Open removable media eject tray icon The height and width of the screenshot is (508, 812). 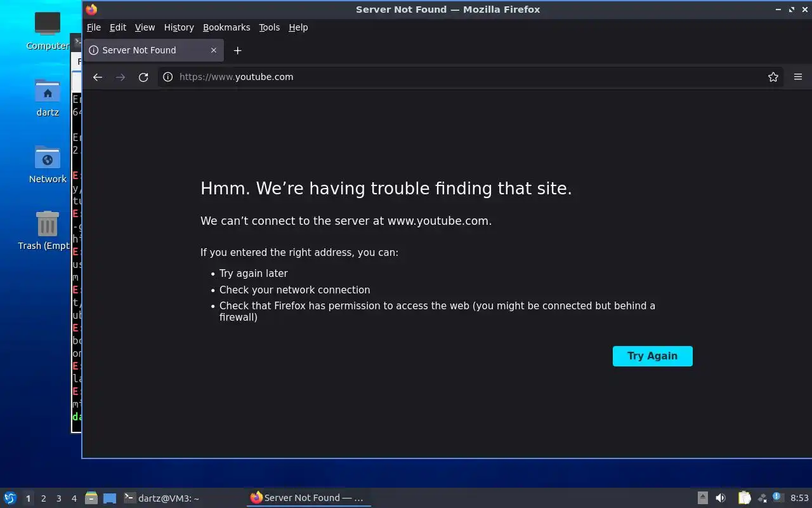click(x=702, y=498)
